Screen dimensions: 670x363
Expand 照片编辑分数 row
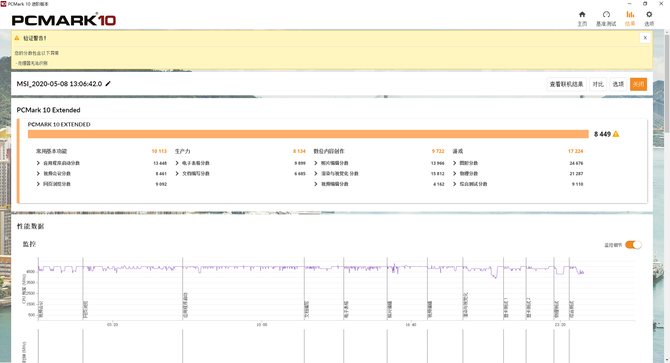point(316,163)
